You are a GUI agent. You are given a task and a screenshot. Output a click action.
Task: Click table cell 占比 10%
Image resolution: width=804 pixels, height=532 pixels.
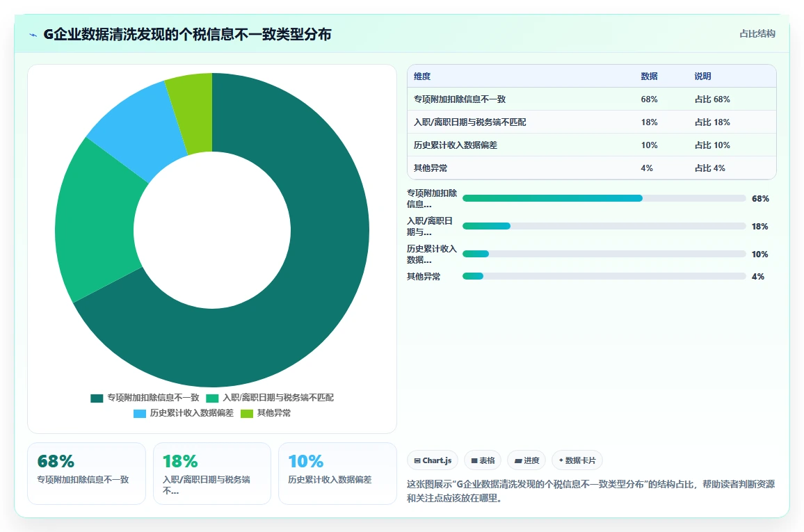[x=712, y=145]
